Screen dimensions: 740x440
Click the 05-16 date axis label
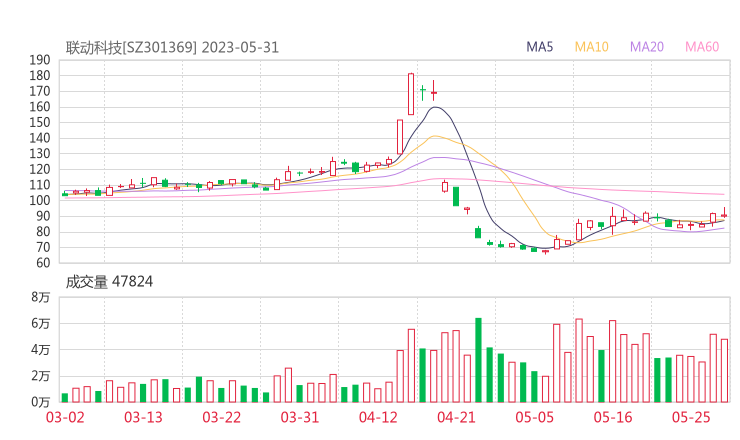coord(613,417)
